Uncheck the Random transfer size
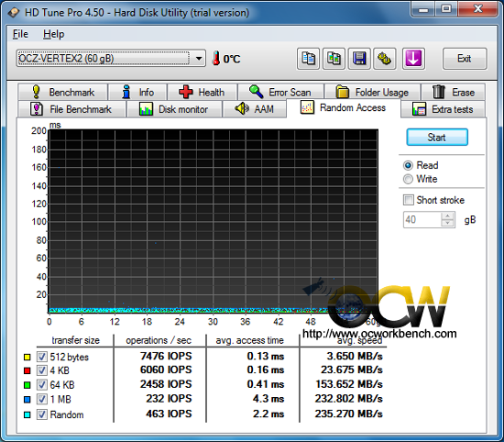The height and width of the screenshot is (442, 504). pos(41,414)
